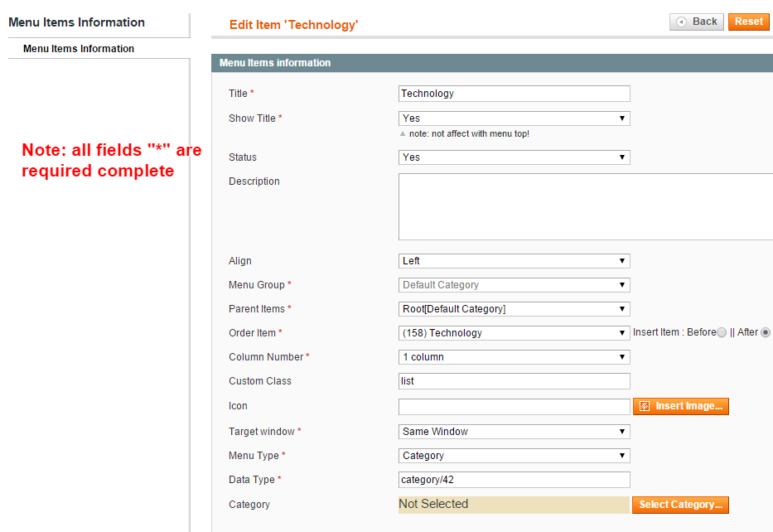The height and width of the screenshot is (532, 773).
Task: Select the Before radio button
Action: (722, 332)
